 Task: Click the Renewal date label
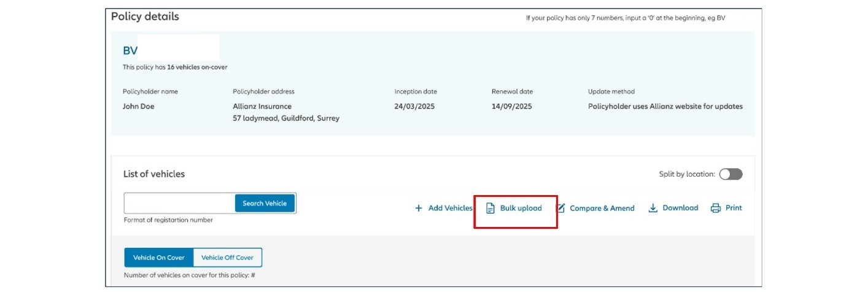point(512,91)
